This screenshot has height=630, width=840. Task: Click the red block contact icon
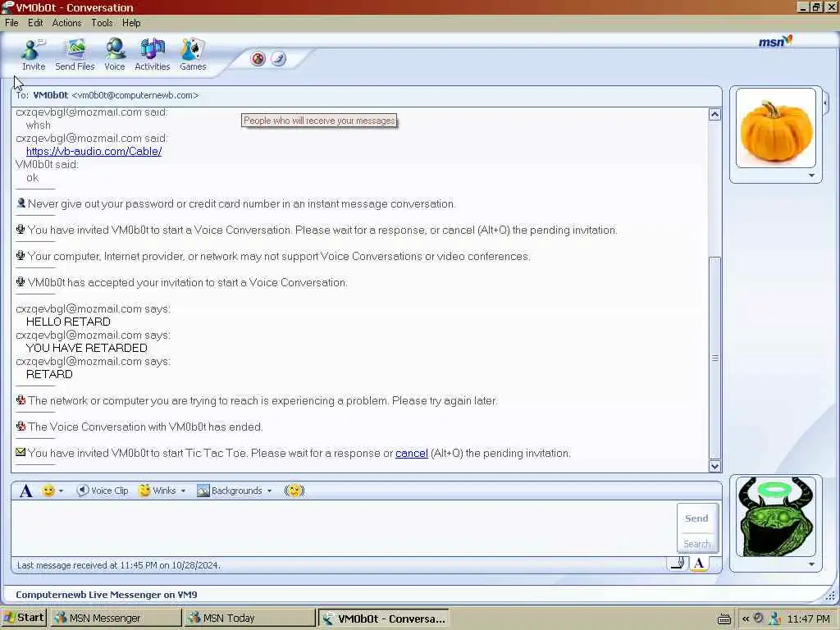(258, 58)
